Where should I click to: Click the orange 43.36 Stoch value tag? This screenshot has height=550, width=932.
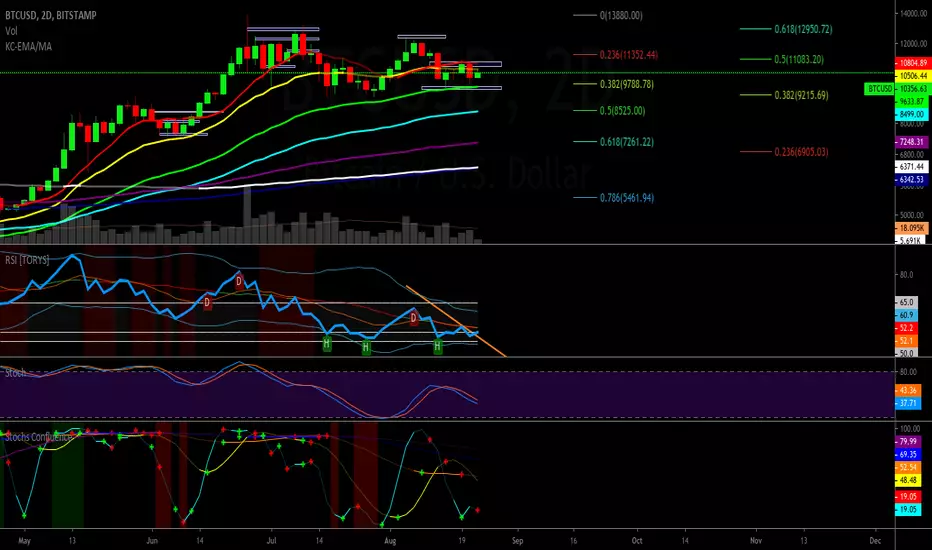point(908,391)
